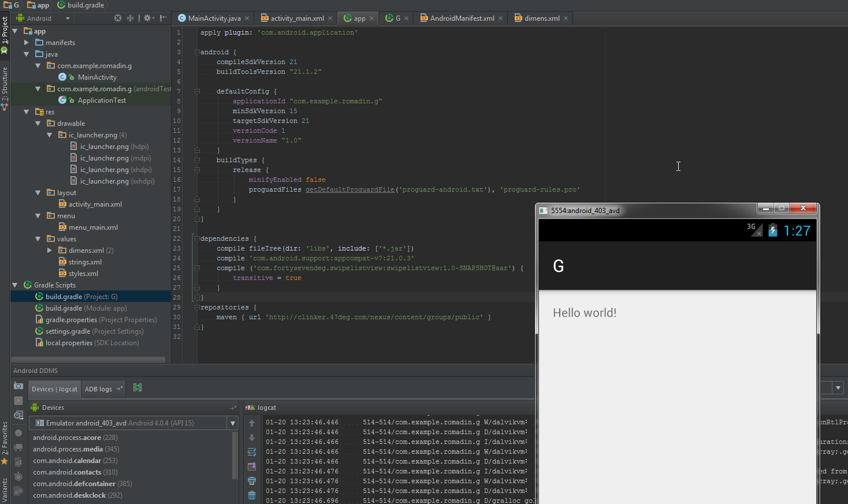Click the scroll-from-source target icon in Project panel
Image resolution: width=848 pixels, height=504 pixels.
point(118,18)
